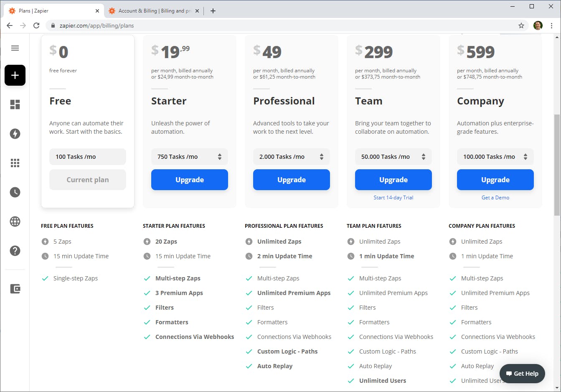Click the $299 price text
Screen dimensions: 561x392
click(x=374, y=52)
